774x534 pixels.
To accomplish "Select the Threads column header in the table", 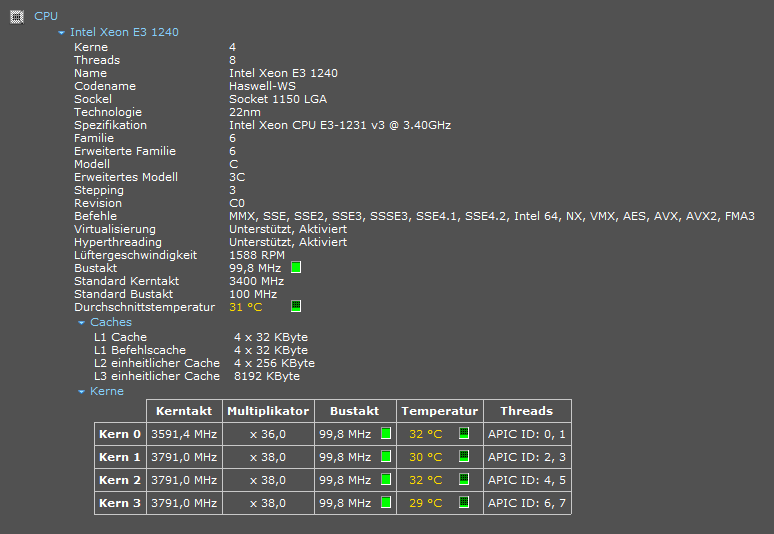I will pos(527,411).
